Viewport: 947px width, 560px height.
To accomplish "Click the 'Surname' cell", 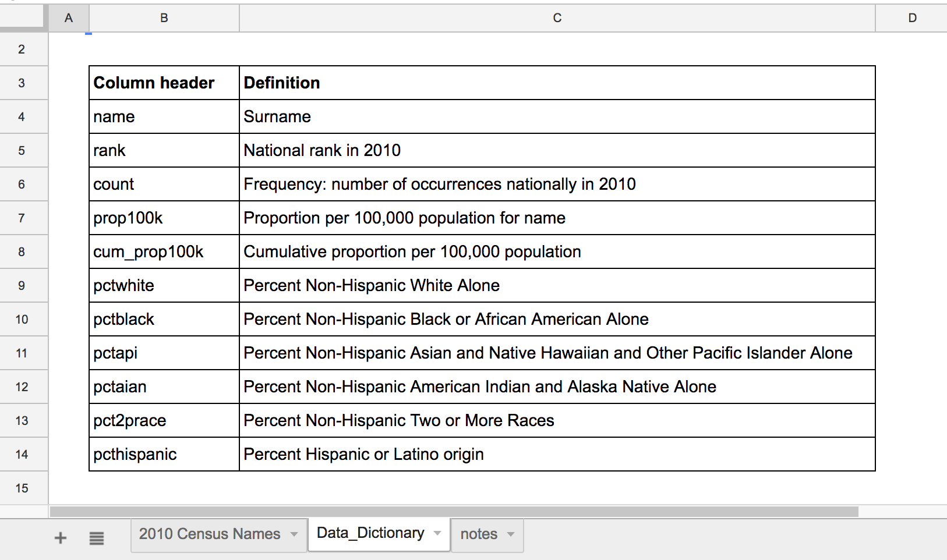I will 557,116.
